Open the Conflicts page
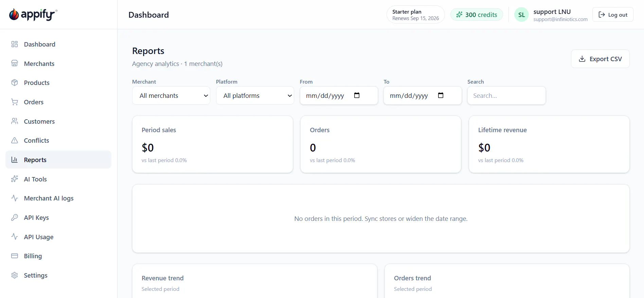 58,140
